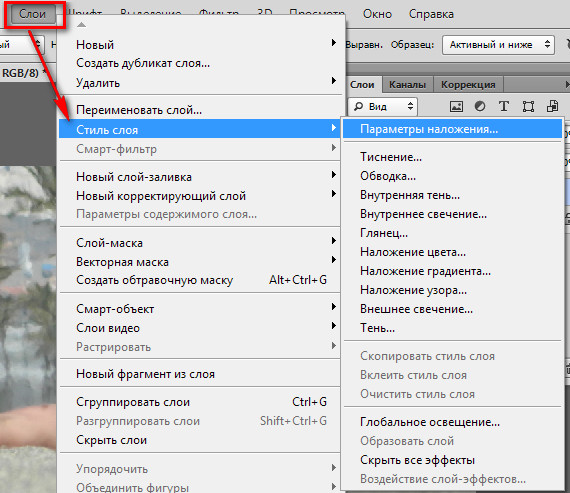Switch to the Каналы panel tab
The image size is (570, 493).
(408, 85)
